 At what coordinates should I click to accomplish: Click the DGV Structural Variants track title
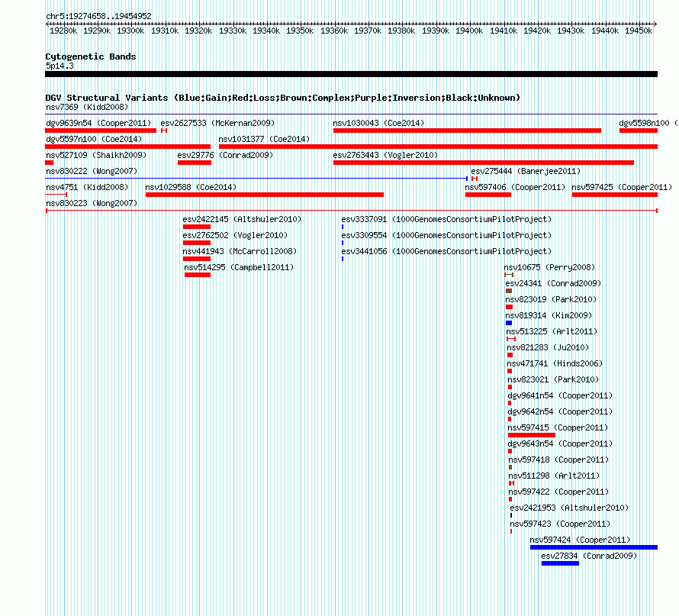coord(283,98)
